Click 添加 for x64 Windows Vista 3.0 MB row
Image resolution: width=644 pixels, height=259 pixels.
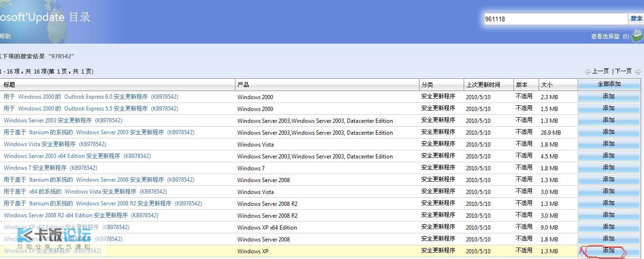(x=609, y=191)
